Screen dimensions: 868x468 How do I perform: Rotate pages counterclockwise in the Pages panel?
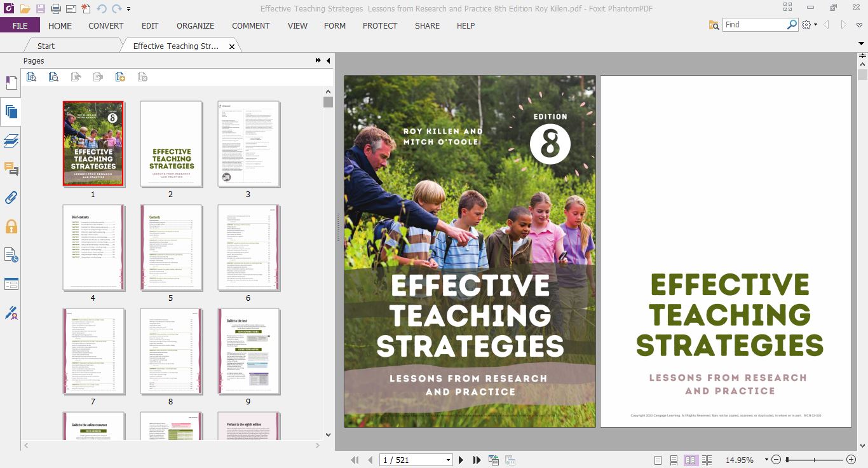76,77
